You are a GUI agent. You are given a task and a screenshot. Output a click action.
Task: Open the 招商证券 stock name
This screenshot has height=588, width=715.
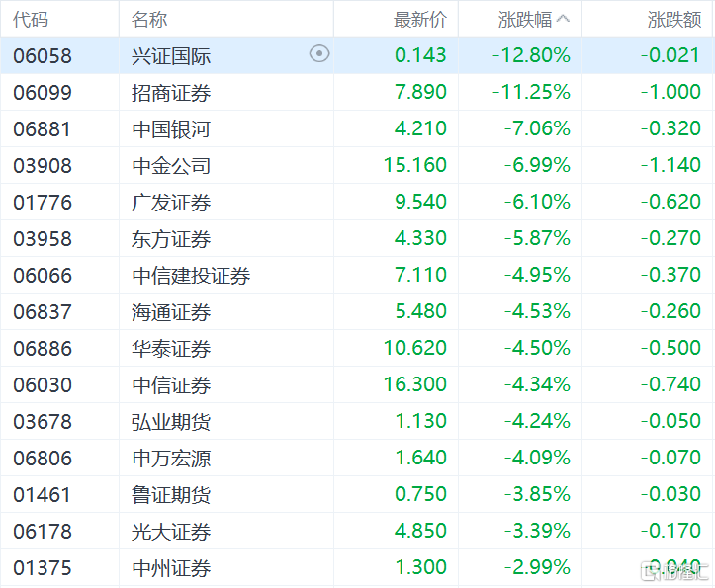click(x=171, y=93)
